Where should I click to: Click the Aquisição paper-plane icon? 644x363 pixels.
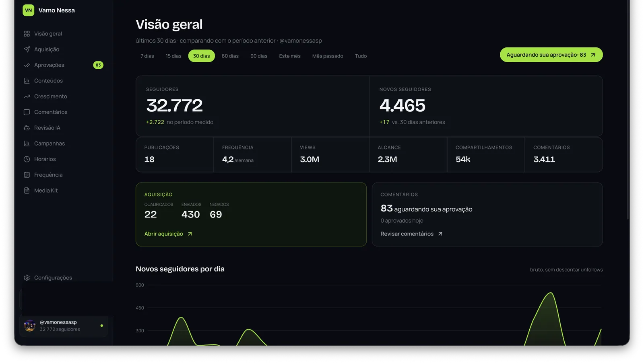[27, 49]
